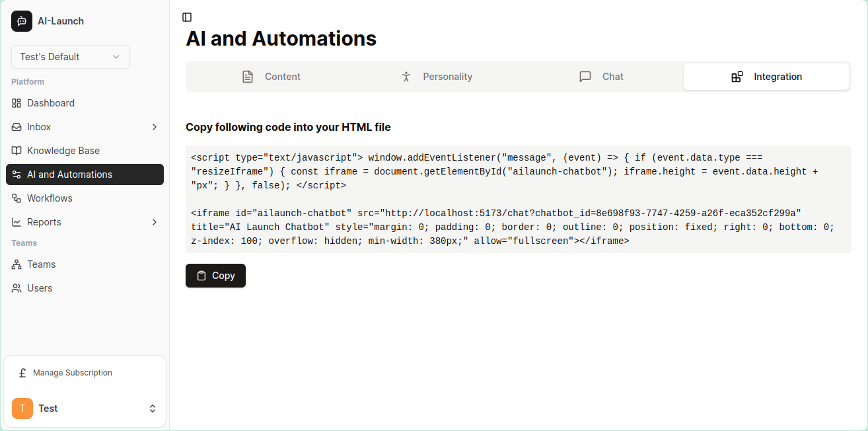Click the Inbox tray icon
Image resolution: width=868 pixels, height=431 pixels.
17,127
